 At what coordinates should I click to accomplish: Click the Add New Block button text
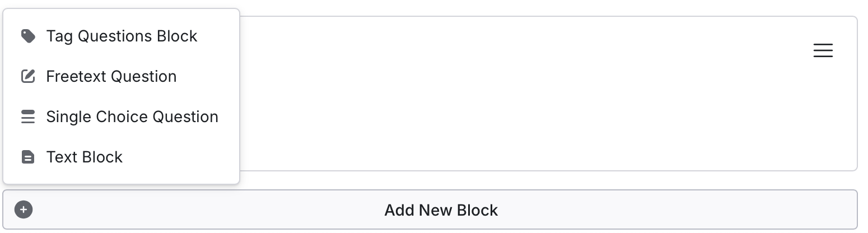(441, 210)
